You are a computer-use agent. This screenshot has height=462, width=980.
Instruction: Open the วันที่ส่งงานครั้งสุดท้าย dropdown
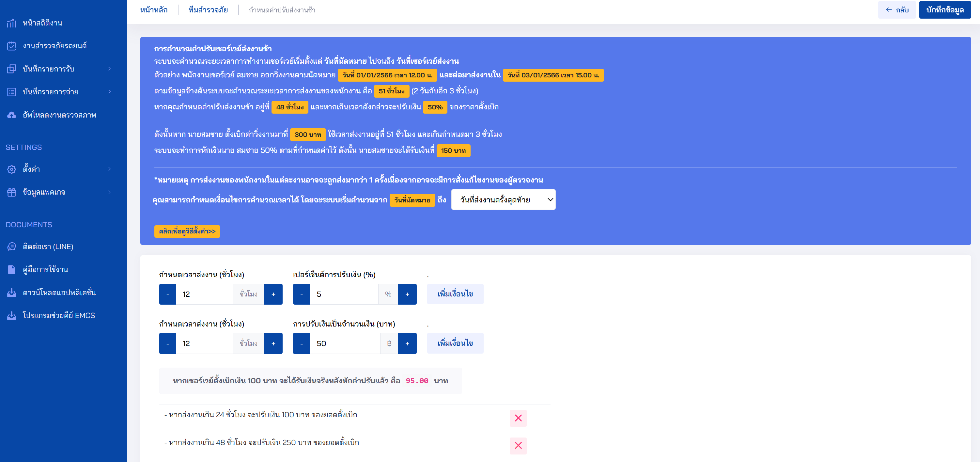(503, 199)
